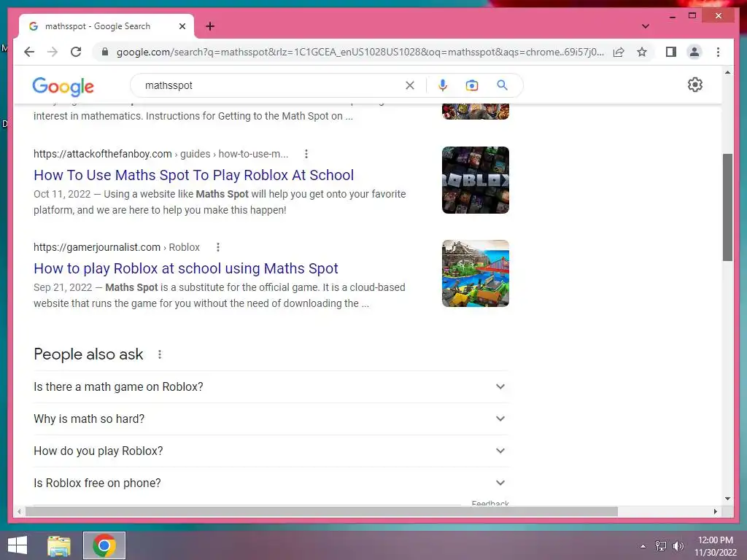Image resolution: width=747 pixels, height=560 pixels.
Task: Go back to the previous page
Action: 29,52
